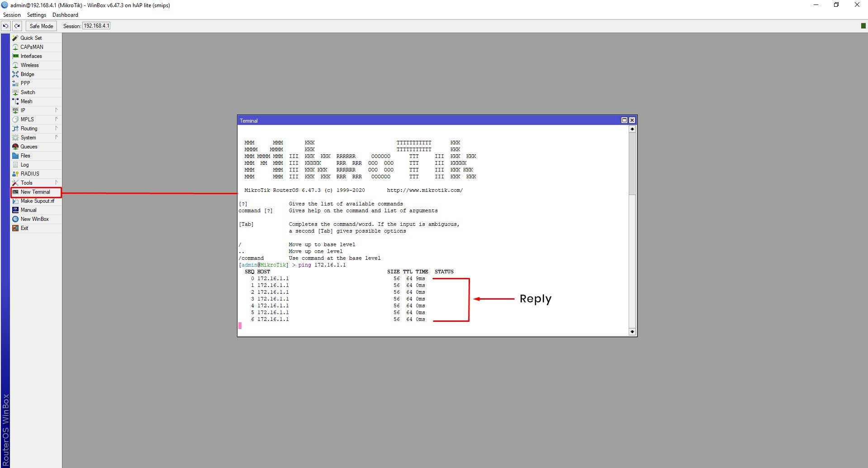The height and width of the screenshot is (468, 868).
Task: Select the RADIUS icon
Action: tap(15, 174)
